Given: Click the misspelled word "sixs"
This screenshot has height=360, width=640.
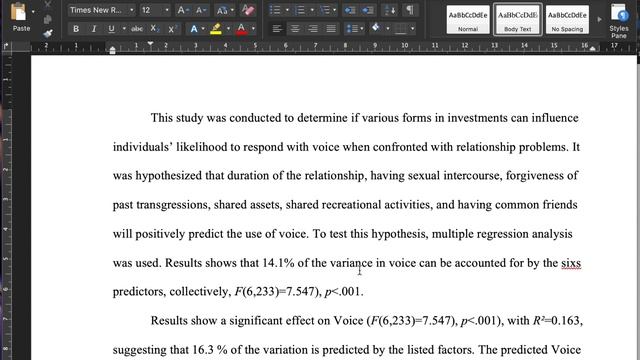Looking at the screenshot, I should [x=571, y=263].
